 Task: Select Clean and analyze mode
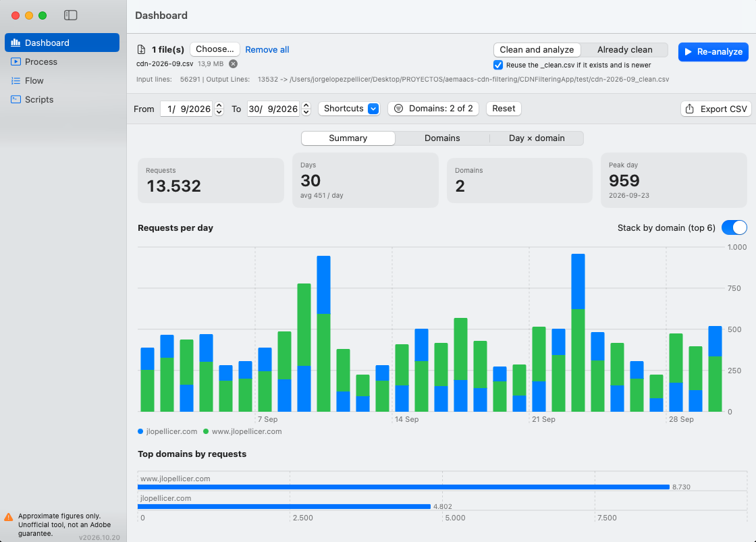(x=537, y=50)
